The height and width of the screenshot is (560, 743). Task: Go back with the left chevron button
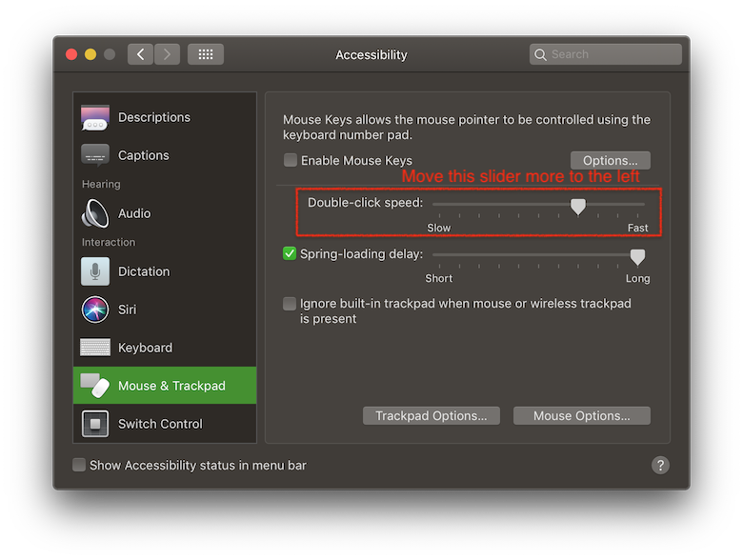(140, 54)
